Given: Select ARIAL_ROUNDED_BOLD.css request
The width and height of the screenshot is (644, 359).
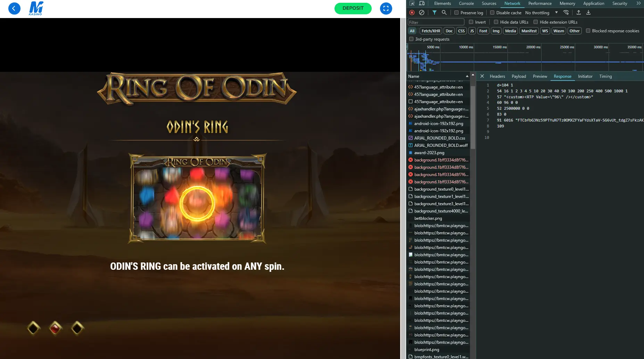Looking at the screenshot, I should (x=438, y=138).
